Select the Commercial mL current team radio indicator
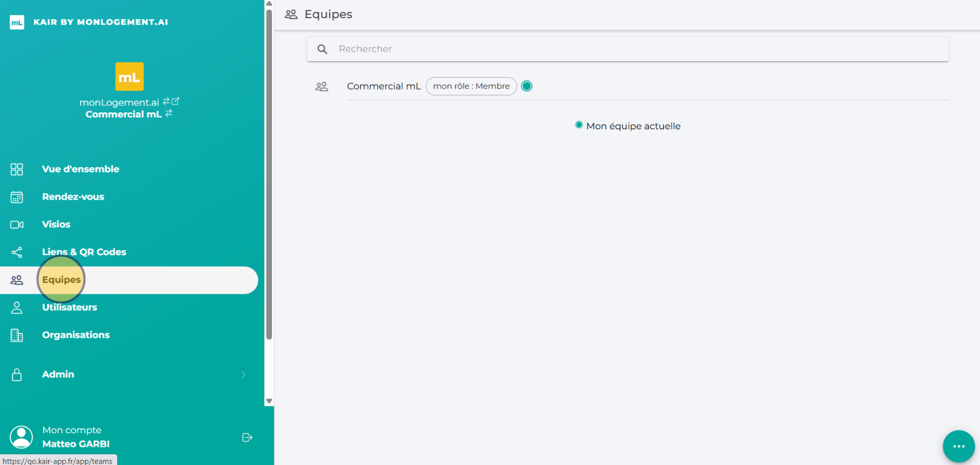This screenshot has height=465, width=980. pos(527,86)
